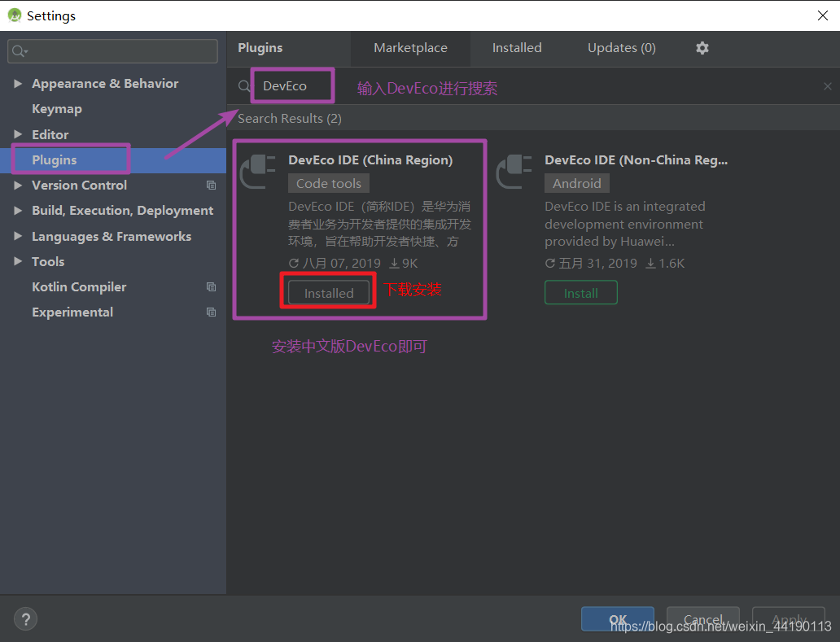Click the English DevEco IDE description text

(625, 224)
